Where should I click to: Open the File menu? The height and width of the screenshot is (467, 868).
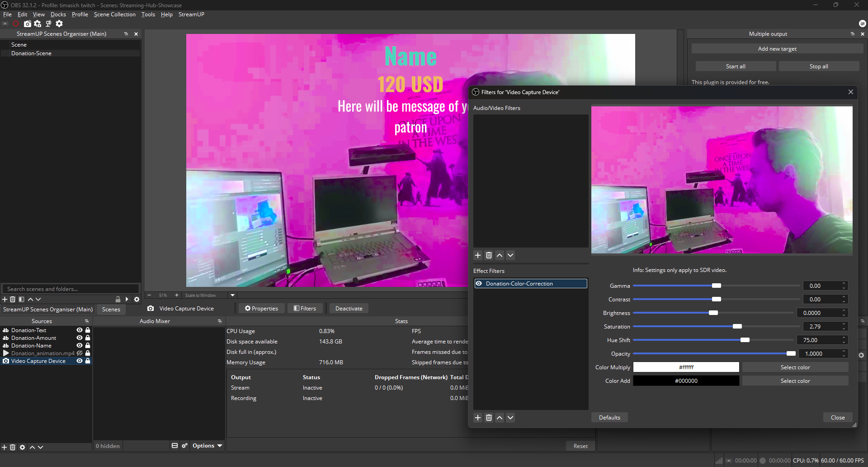point(7,14)
